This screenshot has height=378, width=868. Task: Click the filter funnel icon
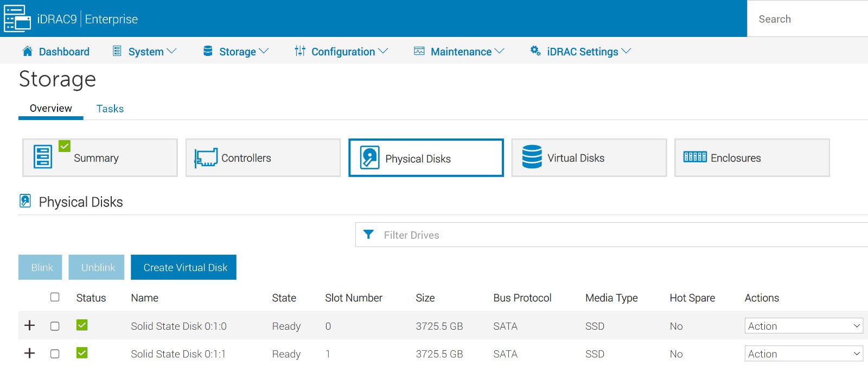(x=368, y=235)
